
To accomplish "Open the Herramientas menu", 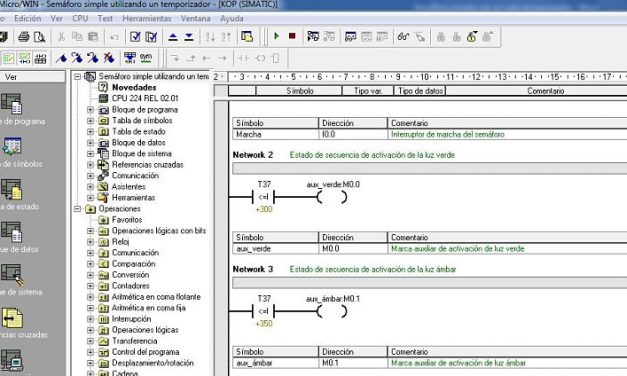I will pos(147,18).
